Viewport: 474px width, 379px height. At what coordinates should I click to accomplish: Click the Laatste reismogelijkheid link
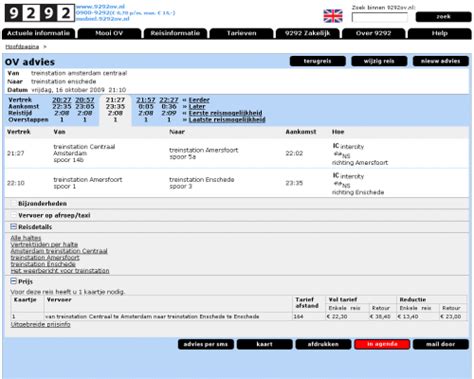227,120
